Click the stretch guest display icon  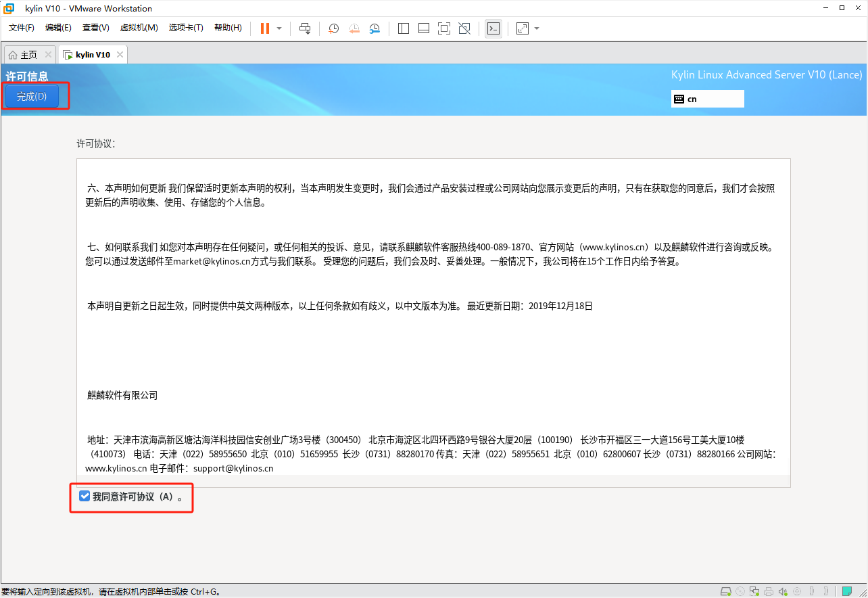[523, 28]
